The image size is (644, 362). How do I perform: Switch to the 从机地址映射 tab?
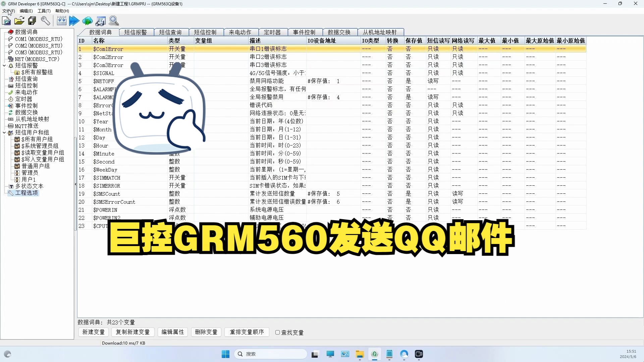pos(380,32)
